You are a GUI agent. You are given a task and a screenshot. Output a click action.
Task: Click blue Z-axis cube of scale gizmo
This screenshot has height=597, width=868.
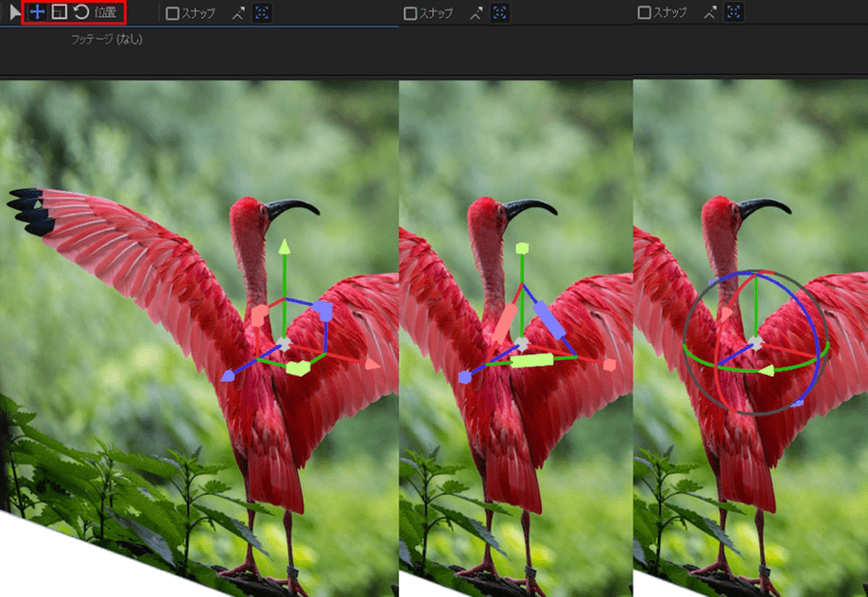pyautogui.click(x=465, y=377)
